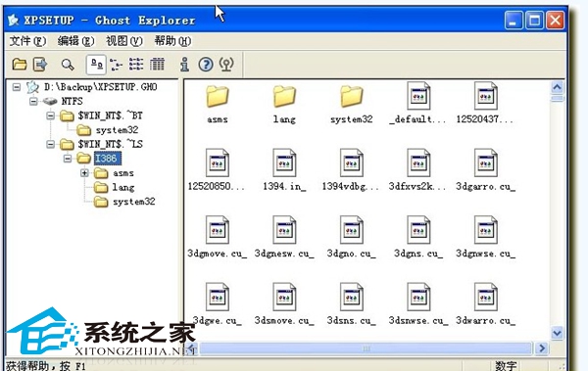Switch to list view
The height and width of the screenshot is (371, 588).
click(136, 65)
